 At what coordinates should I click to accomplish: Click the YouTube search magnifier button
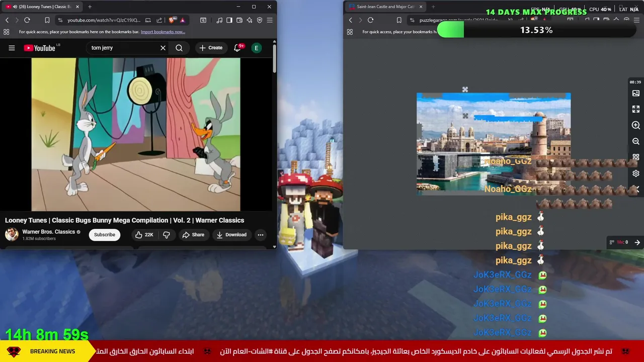click(179, 48)
